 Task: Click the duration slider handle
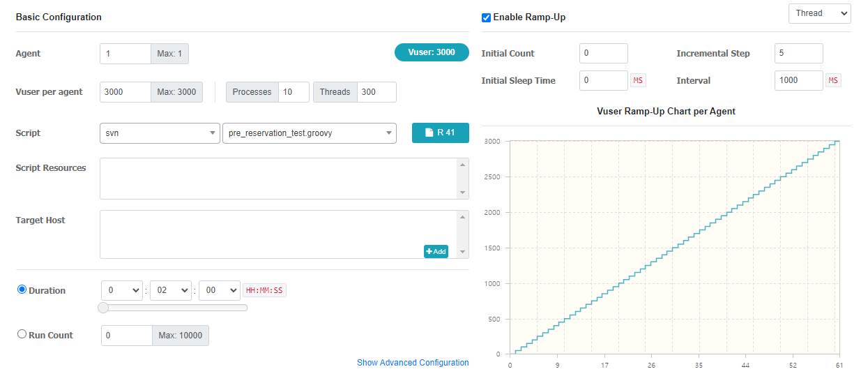[103, 308]
